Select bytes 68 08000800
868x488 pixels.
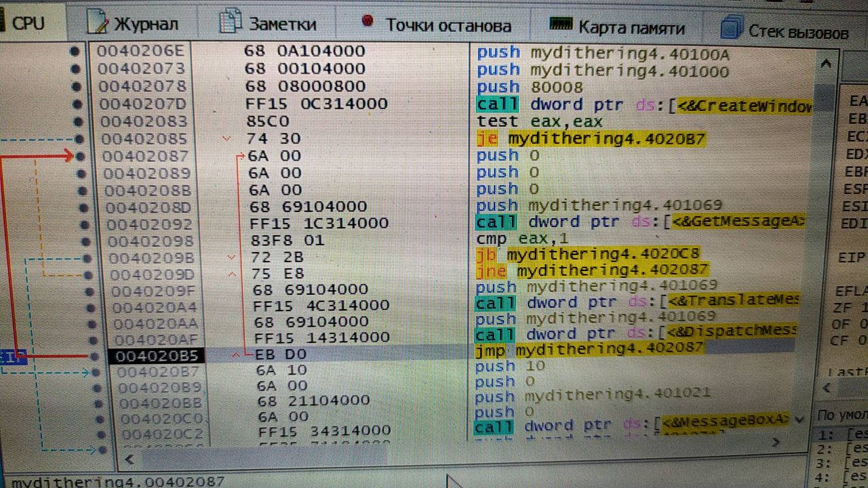(x=305, y=86)
